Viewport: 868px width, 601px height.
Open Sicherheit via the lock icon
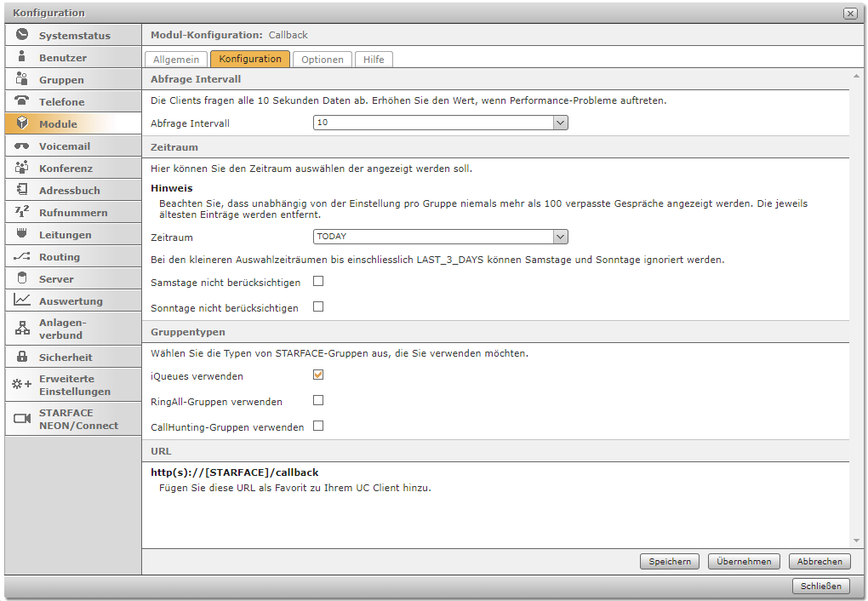(x=22, y=358)
